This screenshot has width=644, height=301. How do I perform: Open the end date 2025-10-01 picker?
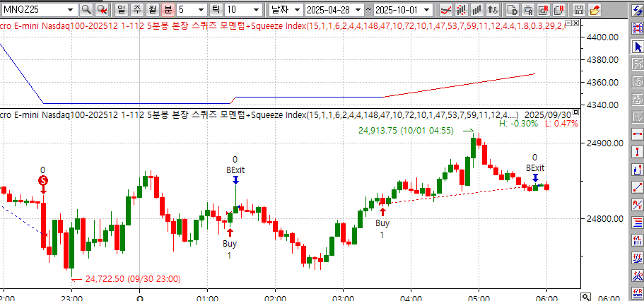point(426,10)
